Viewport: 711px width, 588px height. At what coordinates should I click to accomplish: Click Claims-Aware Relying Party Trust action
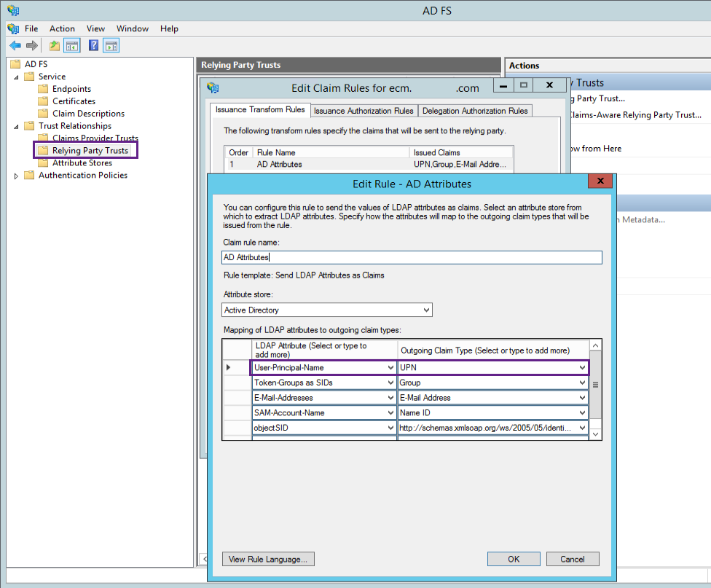tap(635, 115)
